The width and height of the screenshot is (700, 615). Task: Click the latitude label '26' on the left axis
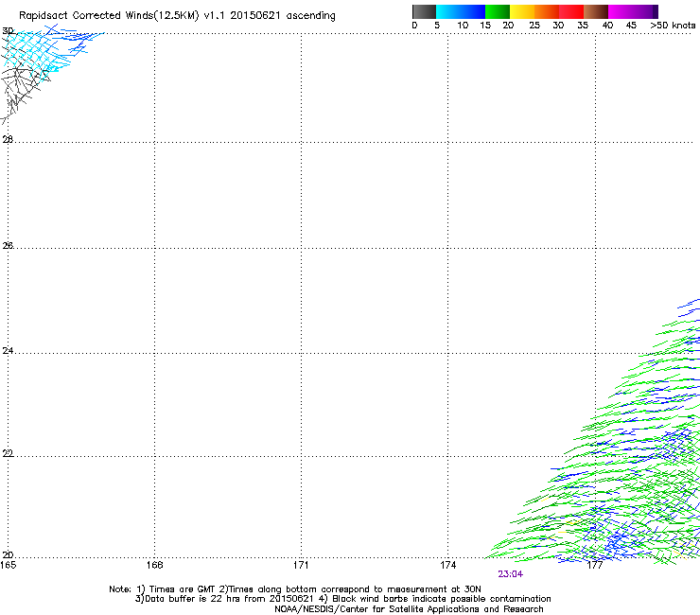pyautogui.click(x=8, y=245)
